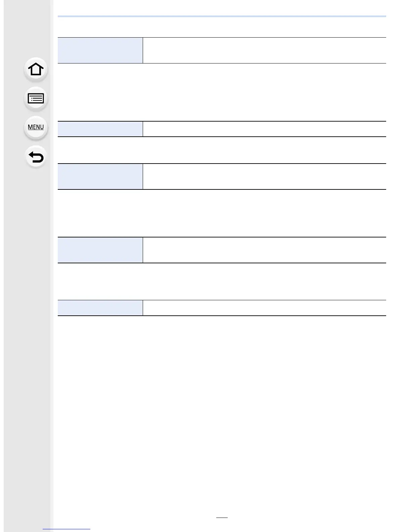Return to previous page with back arrow
The height and width of the screenshot is (532, 411).
click(x=36, y=157)
